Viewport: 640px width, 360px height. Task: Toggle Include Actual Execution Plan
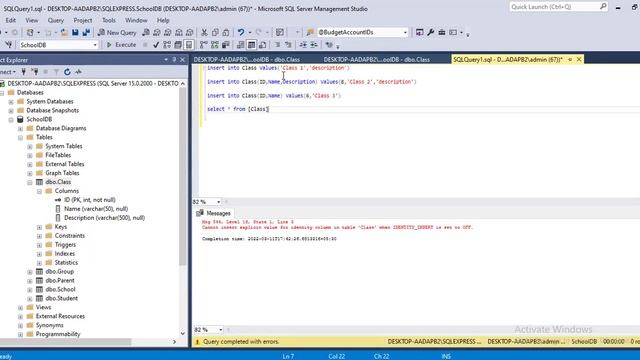204,45
